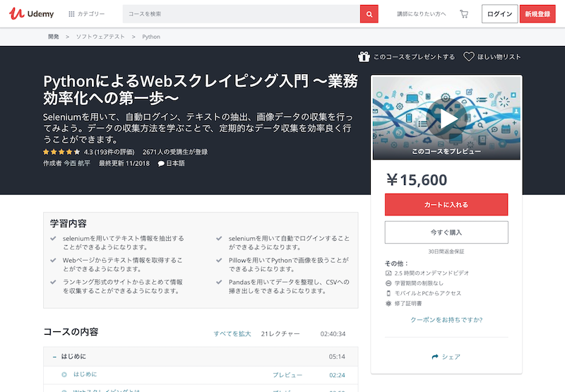
Task: Click the heart icon for ほしい物リスト
Action: pos(468,57)
